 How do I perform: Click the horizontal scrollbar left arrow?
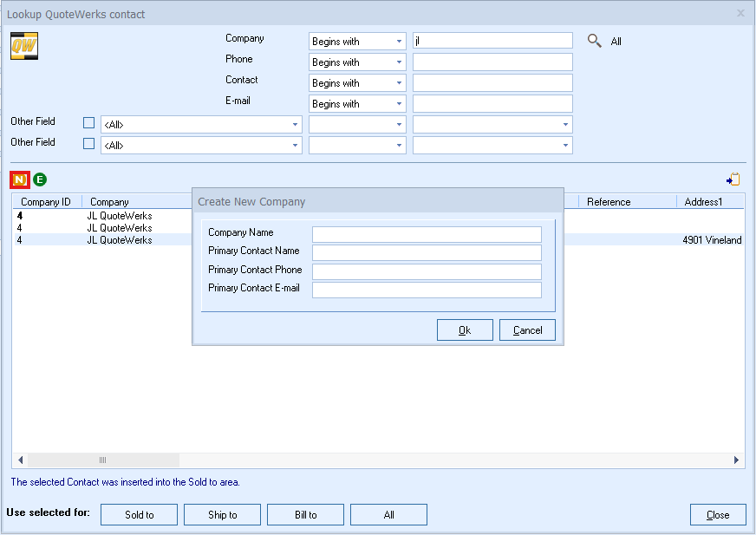(x=20, y=460)
